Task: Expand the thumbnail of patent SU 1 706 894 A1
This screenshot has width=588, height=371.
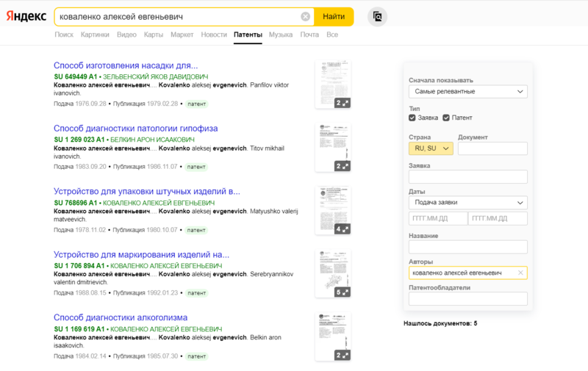Action: pos(343,292)
